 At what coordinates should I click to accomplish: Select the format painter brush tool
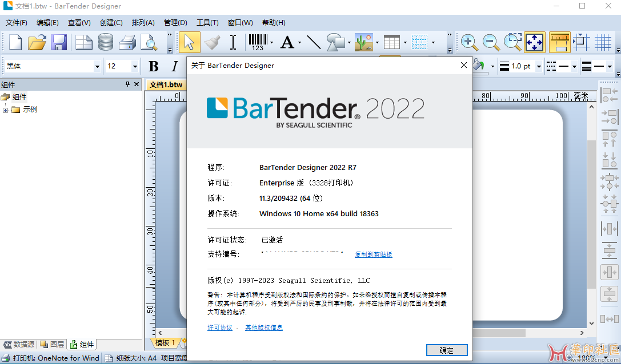pyautogui.click(x=212, y=42)
